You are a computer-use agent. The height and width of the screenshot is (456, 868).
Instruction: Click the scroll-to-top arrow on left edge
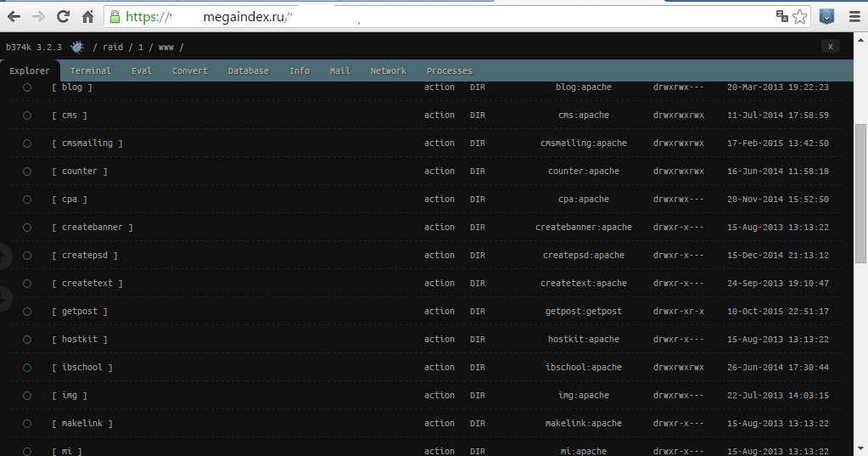point(3,256)
